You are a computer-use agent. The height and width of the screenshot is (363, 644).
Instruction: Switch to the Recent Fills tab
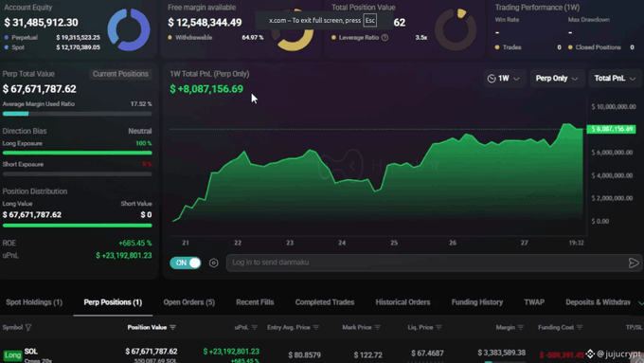tap(255, 302)
